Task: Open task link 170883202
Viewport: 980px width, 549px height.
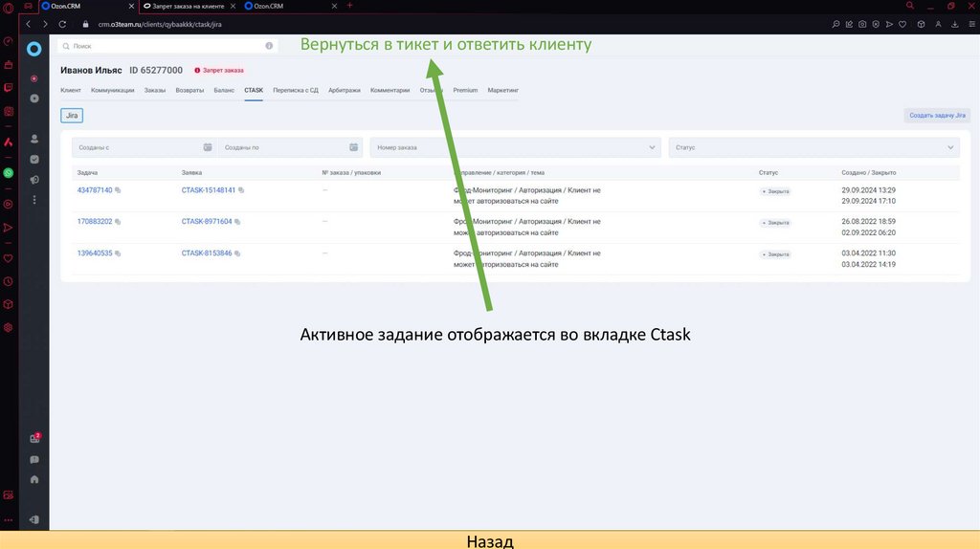Action: 95,222
